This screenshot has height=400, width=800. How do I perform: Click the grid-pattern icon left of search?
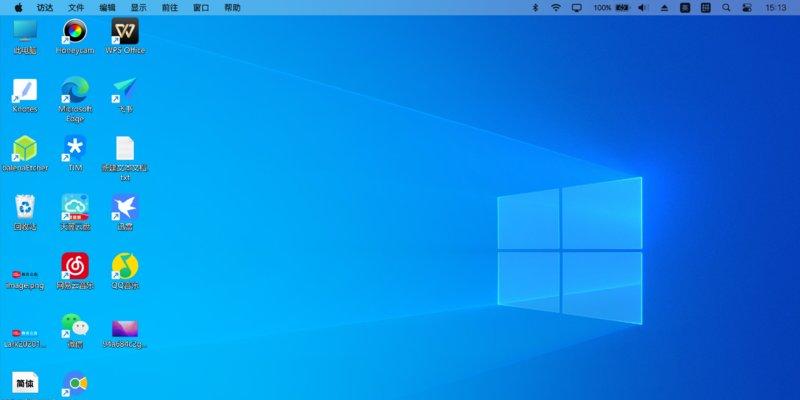(x=706, y=8)
